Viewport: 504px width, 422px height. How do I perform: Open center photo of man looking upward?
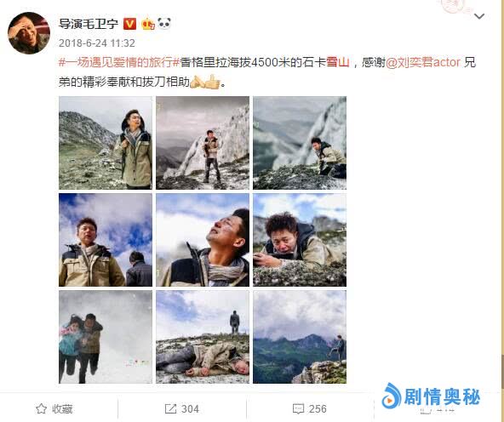click(x=203, y=240)
